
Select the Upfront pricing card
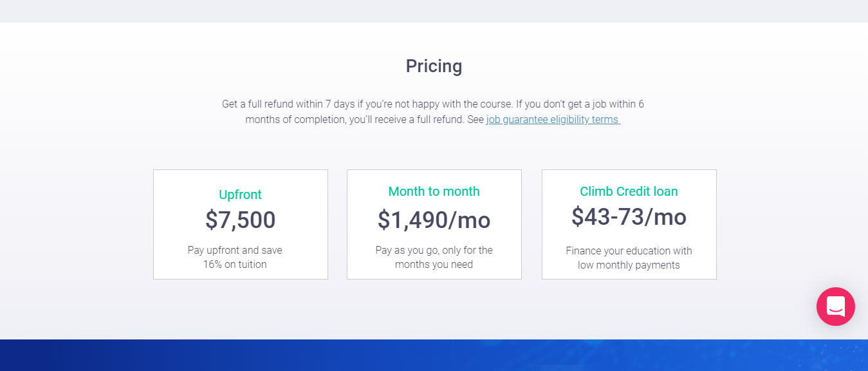(x=240, y=224)
